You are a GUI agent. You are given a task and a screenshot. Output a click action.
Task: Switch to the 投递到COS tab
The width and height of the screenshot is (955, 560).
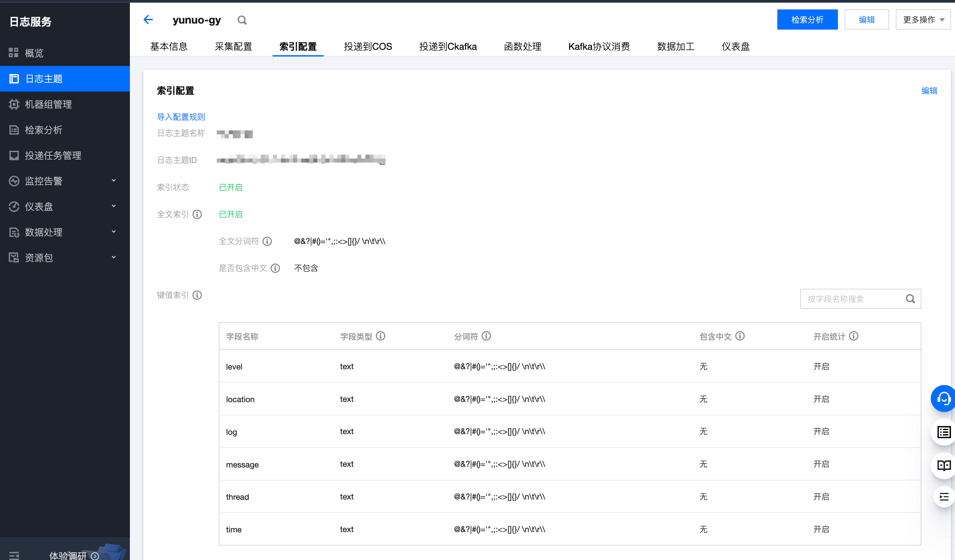(x=367, y=46)
